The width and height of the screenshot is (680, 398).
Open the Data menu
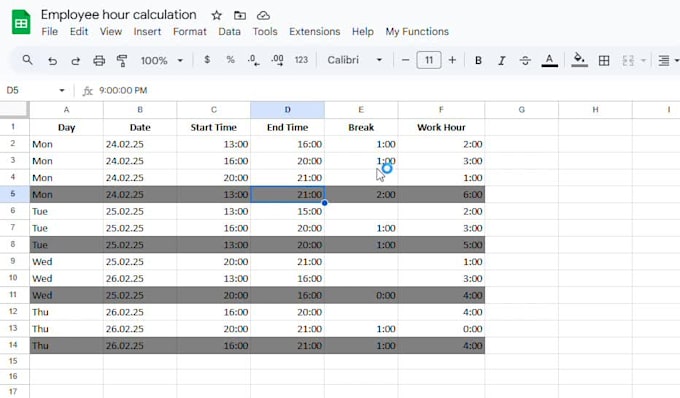[229, 32]
